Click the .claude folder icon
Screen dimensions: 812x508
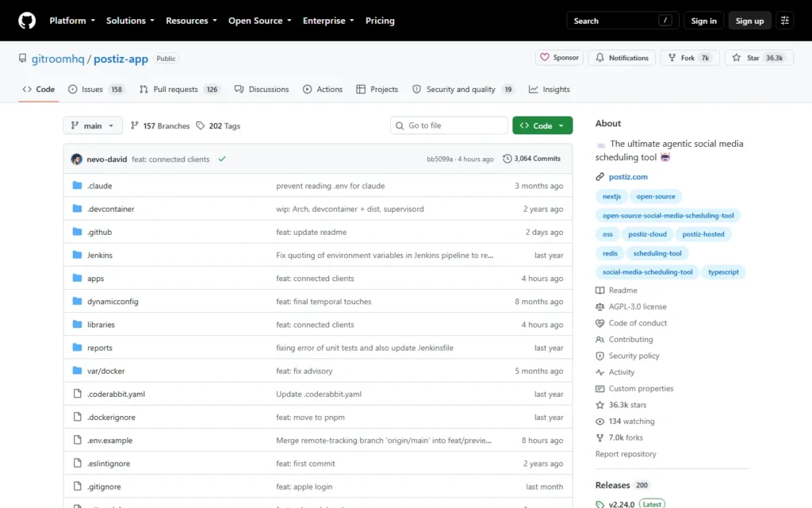77,186
